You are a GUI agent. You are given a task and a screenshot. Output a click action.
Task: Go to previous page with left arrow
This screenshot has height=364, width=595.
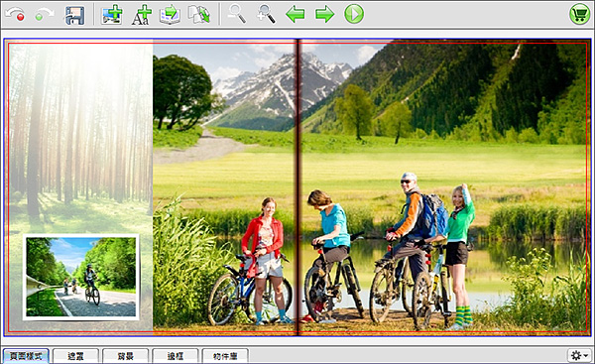pyautogui.click(x=295, y=15)
